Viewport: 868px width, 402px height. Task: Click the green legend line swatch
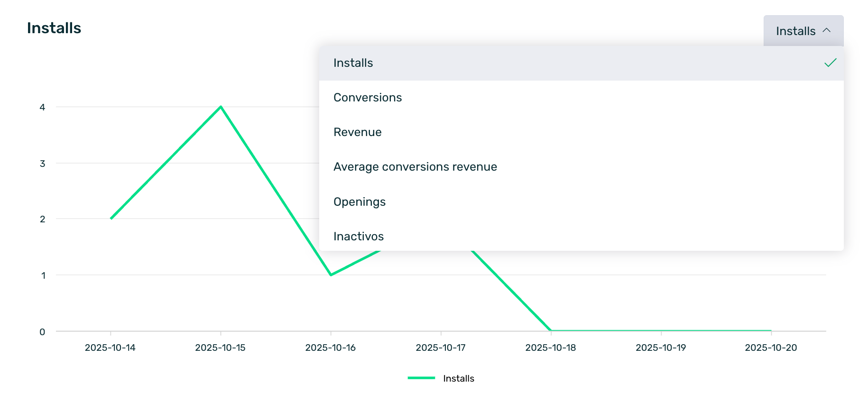tap(421, 378)
